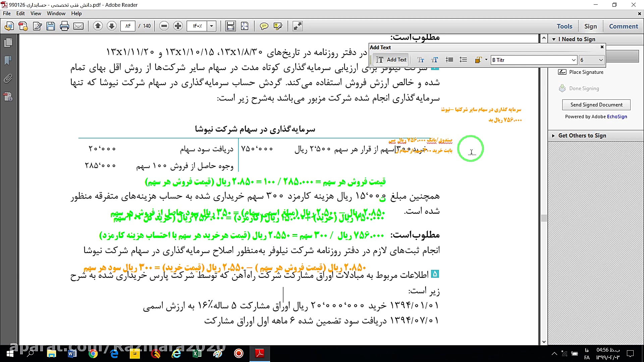
Task: Click the email envelope icon
Action: [78, 26]
